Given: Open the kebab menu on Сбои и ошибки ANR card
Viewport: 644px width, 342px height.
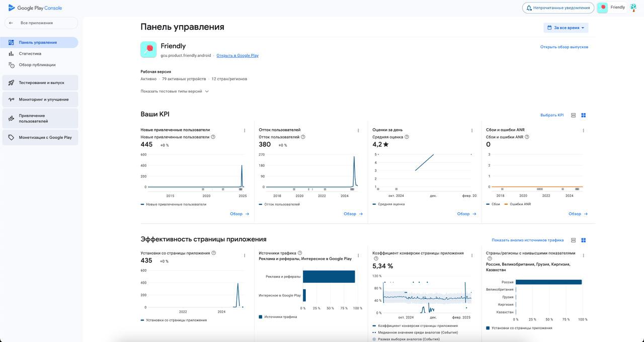Looking at the screenshot, I should coord(583,130).
